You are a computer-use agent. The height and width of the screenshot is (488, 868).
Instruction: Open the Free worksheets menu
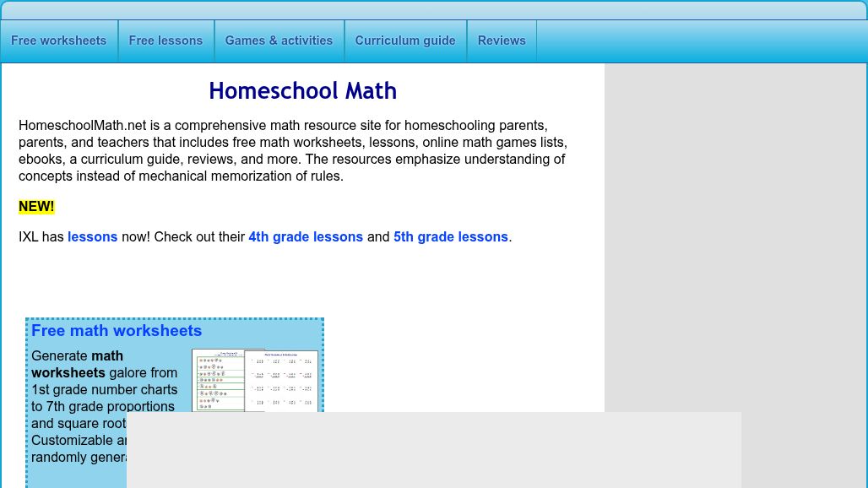click(x=58, y=41)
